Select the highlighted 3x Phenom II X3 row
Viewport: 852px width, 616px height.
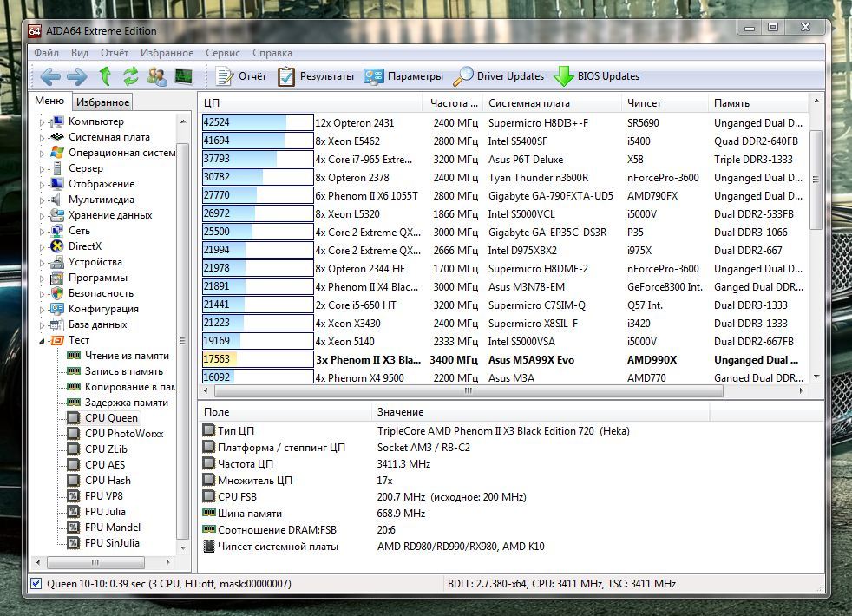[504, 360]
